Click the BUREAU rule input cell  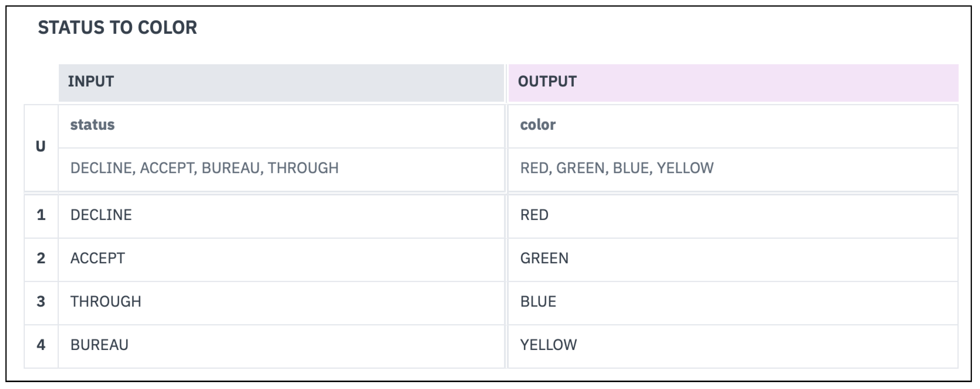(x=281, y=346)
